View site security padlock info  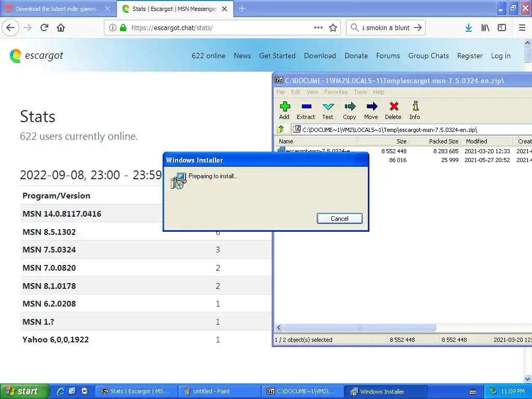click(124, 28)
